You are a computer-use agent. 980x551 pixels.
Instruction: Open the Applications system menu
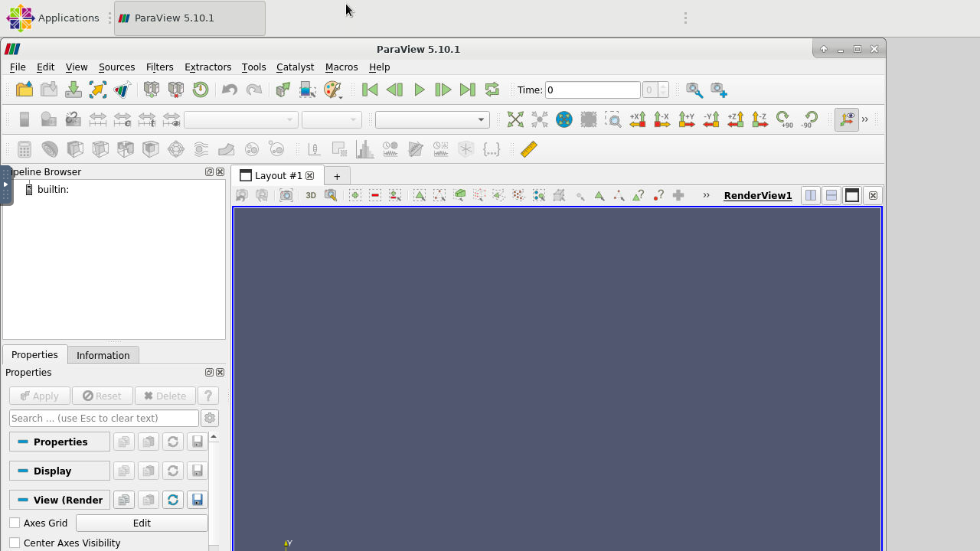coord(54,18)
